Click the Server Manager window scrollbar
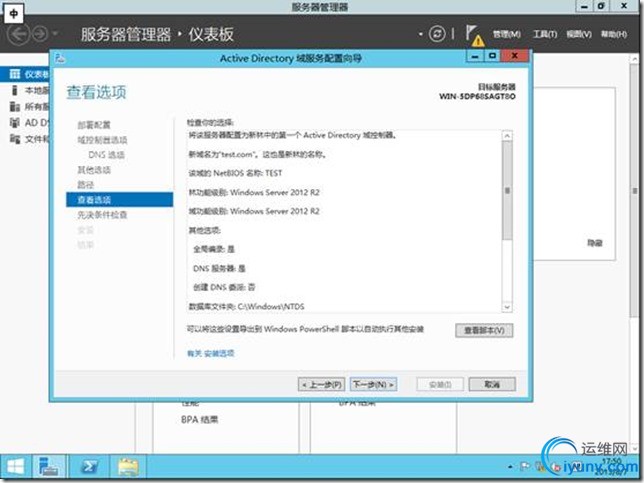The width and height of the screenshot is (644, 483). click(634, 189)
